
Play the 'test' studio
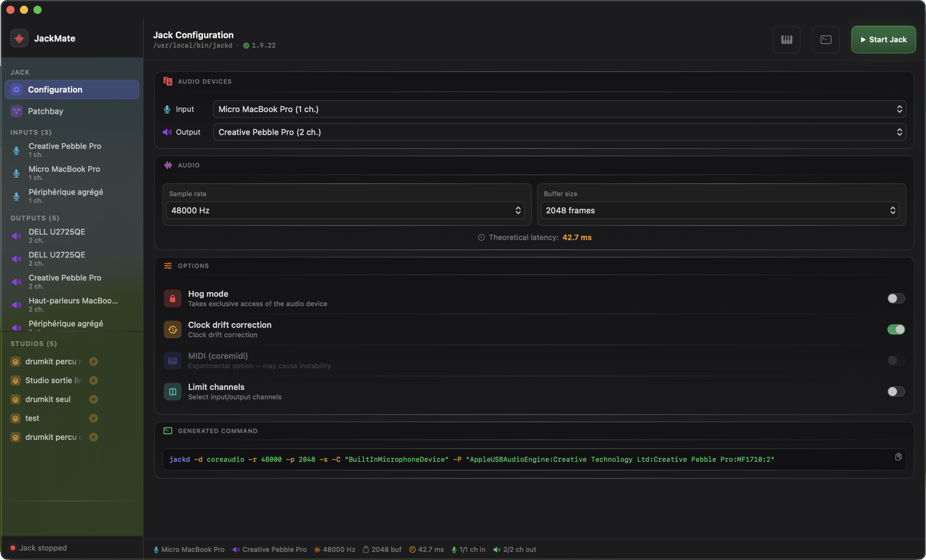(94, 418)
